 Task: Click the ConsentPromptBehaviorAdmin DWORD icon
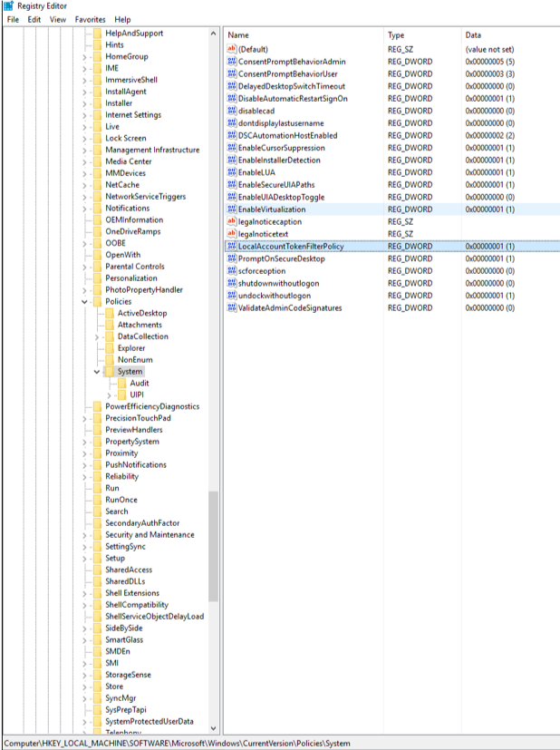[x=232, y=62]
